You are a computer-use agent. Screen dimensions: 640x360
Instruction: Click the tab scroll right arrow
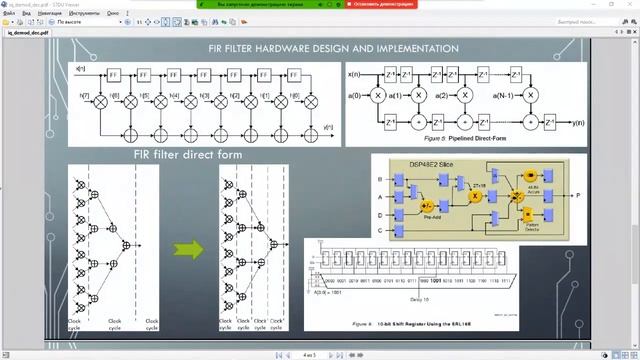(622, 32)
